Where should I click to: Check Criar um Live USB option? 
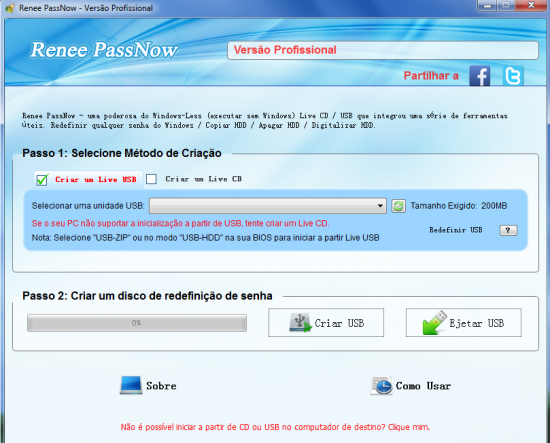(x=42, y=180)
